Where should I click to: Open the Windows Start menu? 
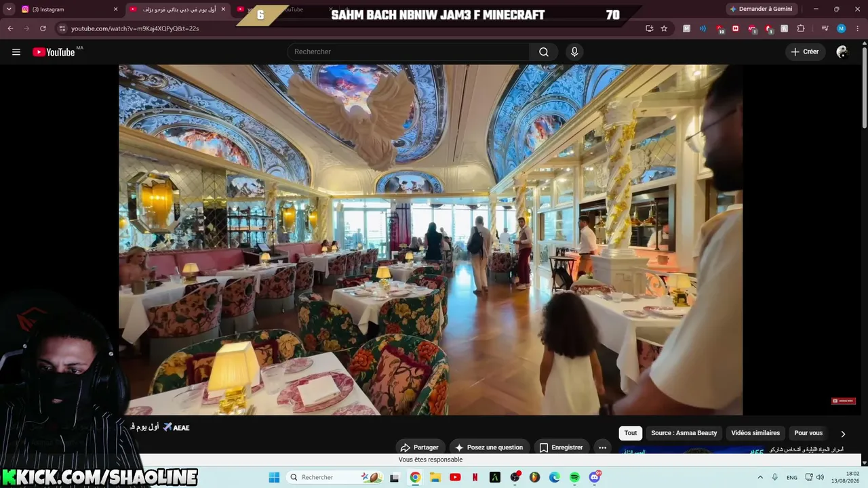(274, 477)
